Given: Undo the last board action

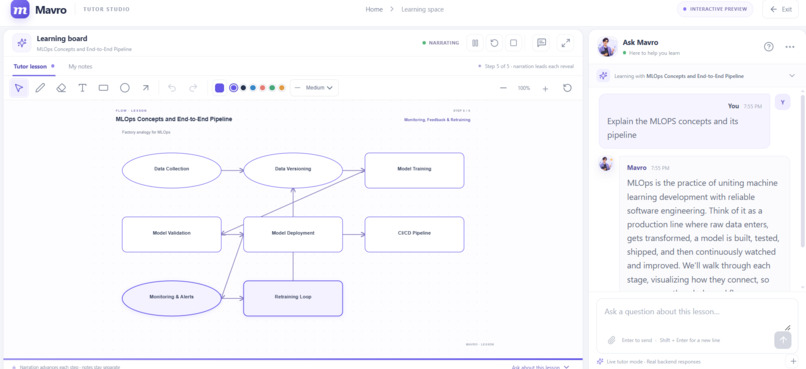Looking at the screenshot, I should (172, 88).
